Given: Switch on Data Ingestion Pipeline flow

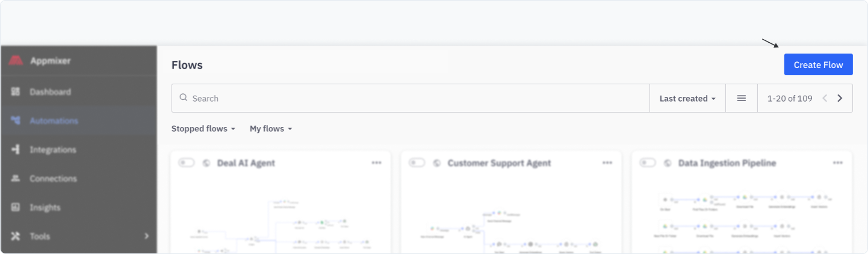Looking at the screenshot, I should pyautogui.click(x=647, y=163).
